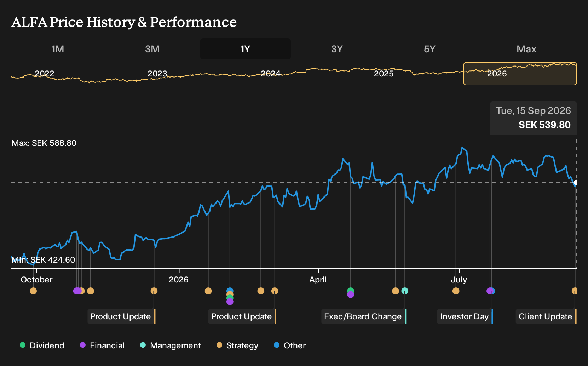Image resolution: width=588 pixels, height=366 pixels.
Task: Click the 2025 year in overview chart
Action: (x=384, y=74)
